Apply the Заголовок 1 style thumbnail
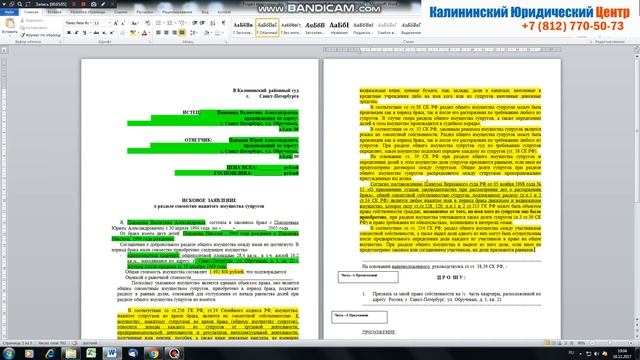The height and width of the screenshot is (360, 640). 243,28
